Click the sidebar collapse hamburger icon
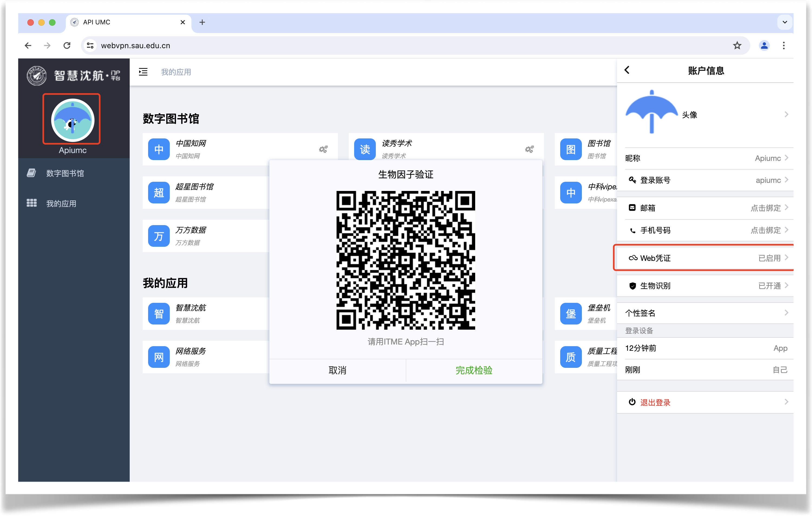The width and height of the screenshot is (812, 516). coord(143,72)
